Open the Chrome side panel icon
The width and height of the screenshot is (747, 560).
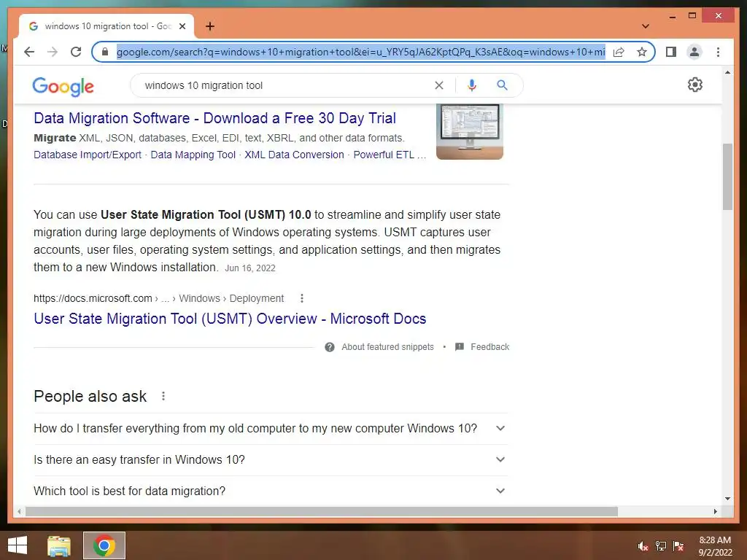671,52
